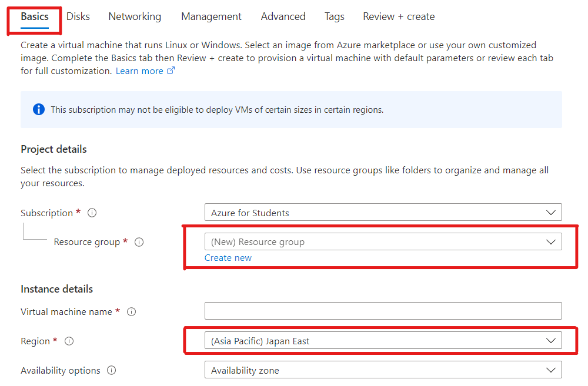This screenshot has width=588, height=386.
Task: Show info tooltip for Availability options
Action: [111, 370]
